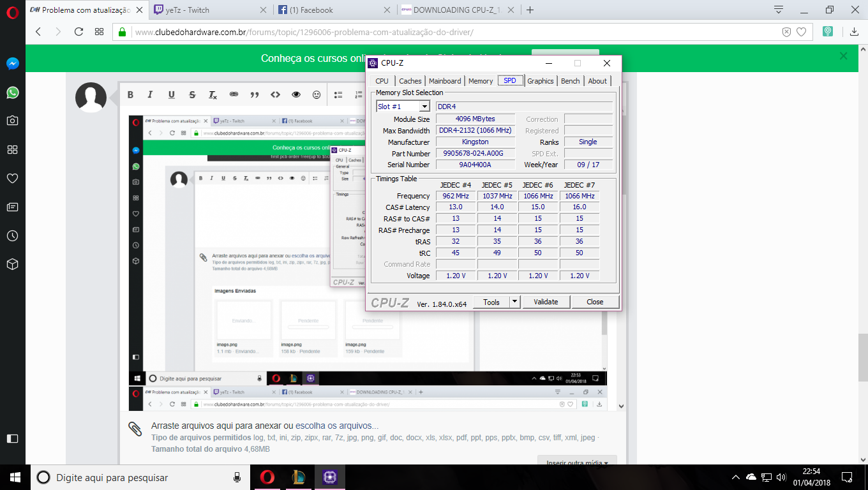Click the Snapshot camera sidebar icon
This screenshot has height=490, width=868.
point(12,121)
